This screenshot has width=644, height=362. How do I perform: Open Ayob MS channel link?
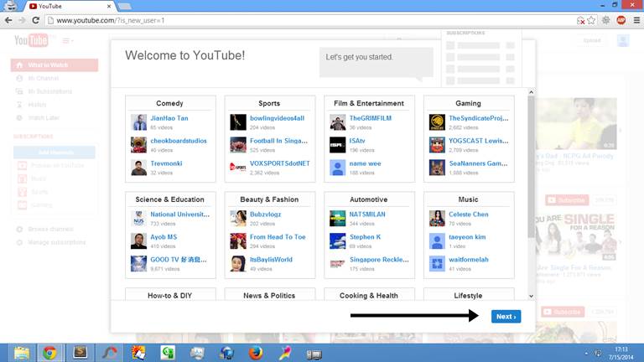[x=164, y=237]
